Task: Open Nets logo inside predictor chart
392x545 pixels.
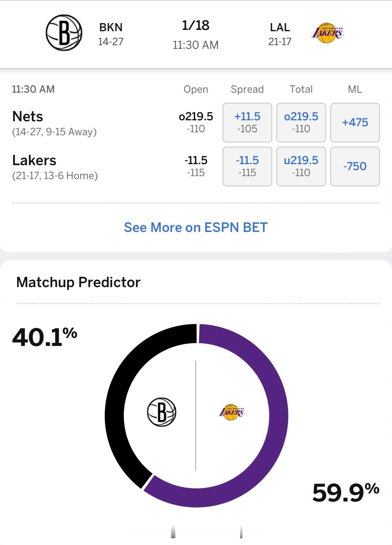Action: tap(162, 412)
